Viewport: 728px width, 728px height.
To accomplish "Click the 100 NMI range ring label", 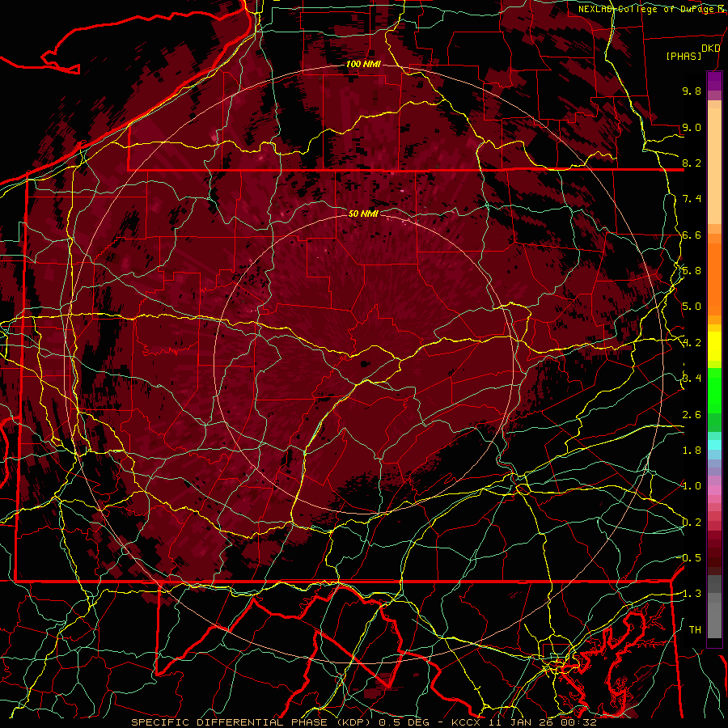I will pyautogui.click(x=363, y=64).
